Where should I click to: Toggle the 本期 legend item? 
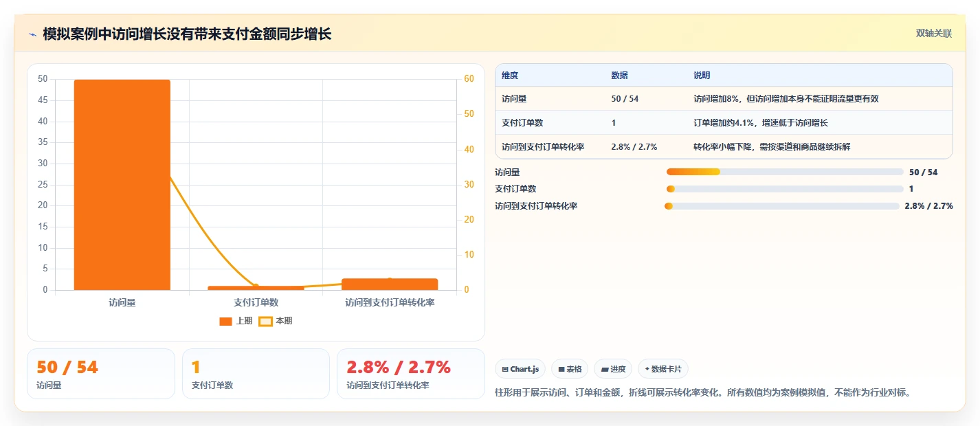coord(276,321)
